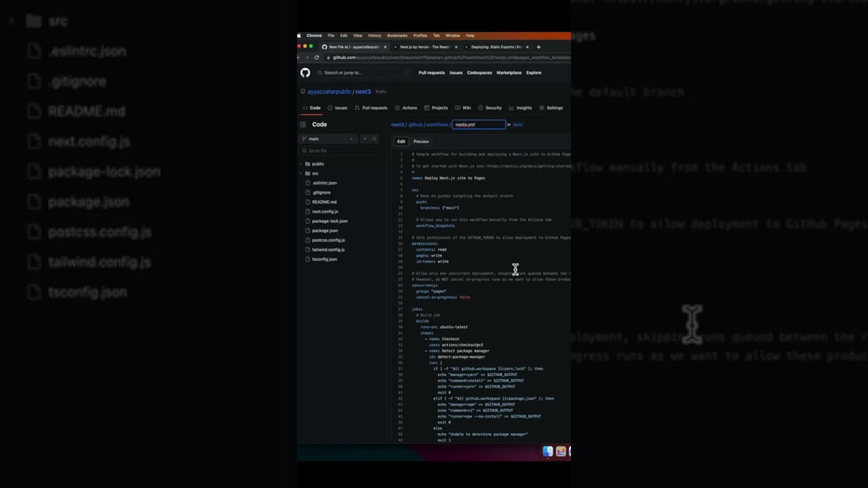
Task: Click the Codespaces navigation link
Action: click(x=479, y=73)
